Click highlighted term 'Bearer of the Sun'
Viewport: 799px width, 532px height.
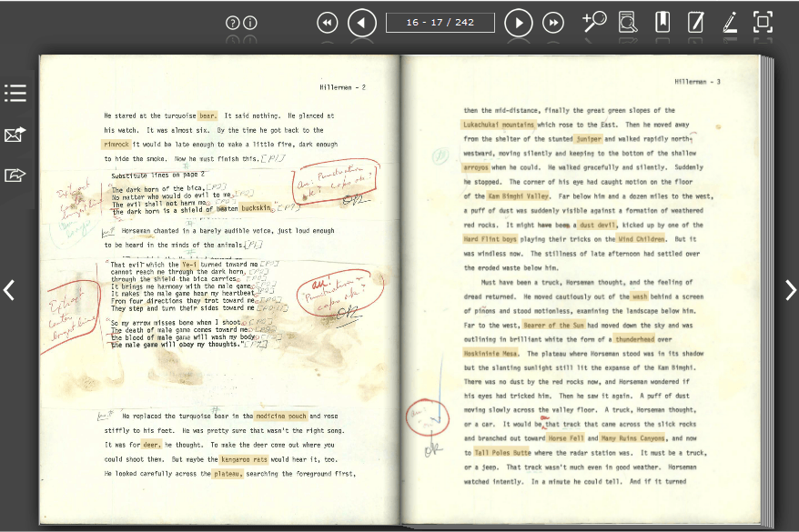[553, 326]
